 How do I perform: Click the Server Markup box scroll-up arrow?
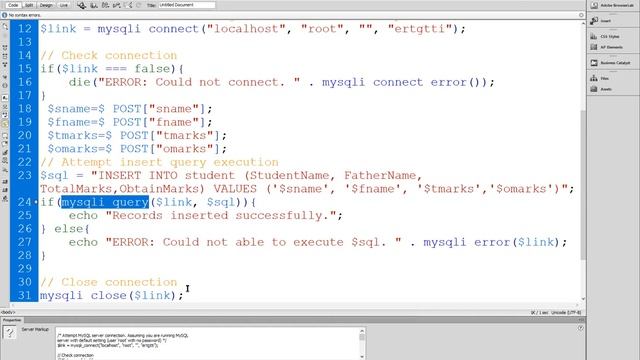click(x=362, y=331)
